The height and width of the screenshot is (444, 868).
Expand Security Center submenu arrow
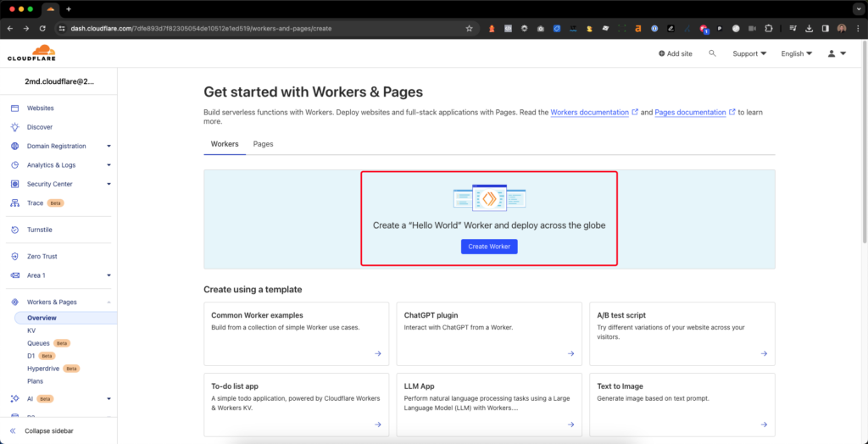[x=109, y=184]
